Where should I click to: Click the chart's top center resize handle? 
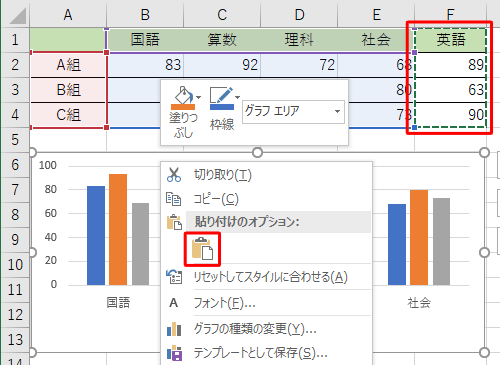coord(257,153)
